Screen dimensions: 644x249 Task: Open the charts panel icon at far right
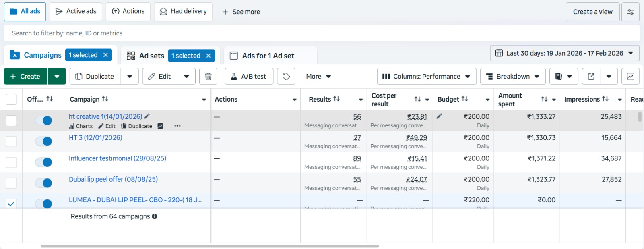630,77
